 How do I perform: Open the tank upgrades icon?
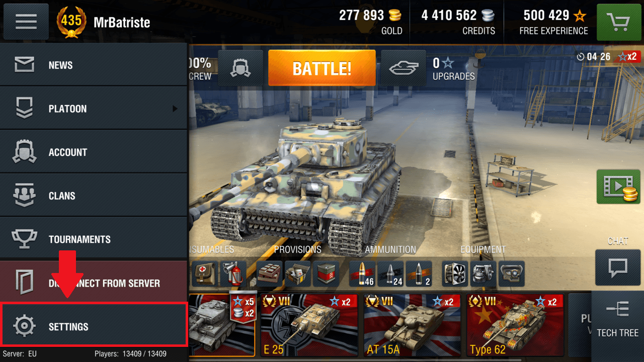(404, 68)
